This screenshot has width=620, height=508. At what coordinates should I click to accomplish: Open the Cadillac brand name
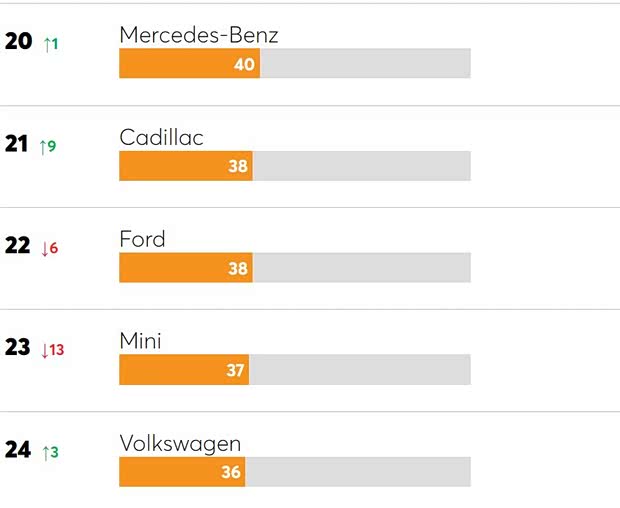[161, 137]
